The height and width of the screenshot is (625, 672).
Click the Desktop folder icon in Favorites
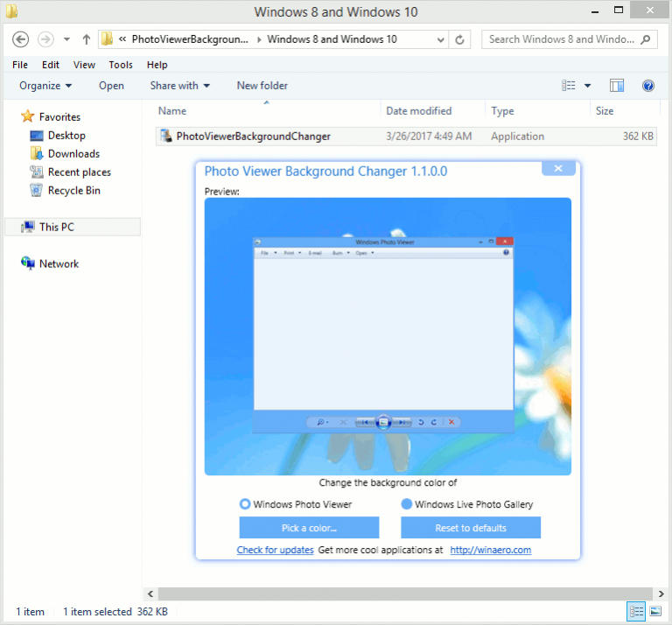(x=37, y=136)
